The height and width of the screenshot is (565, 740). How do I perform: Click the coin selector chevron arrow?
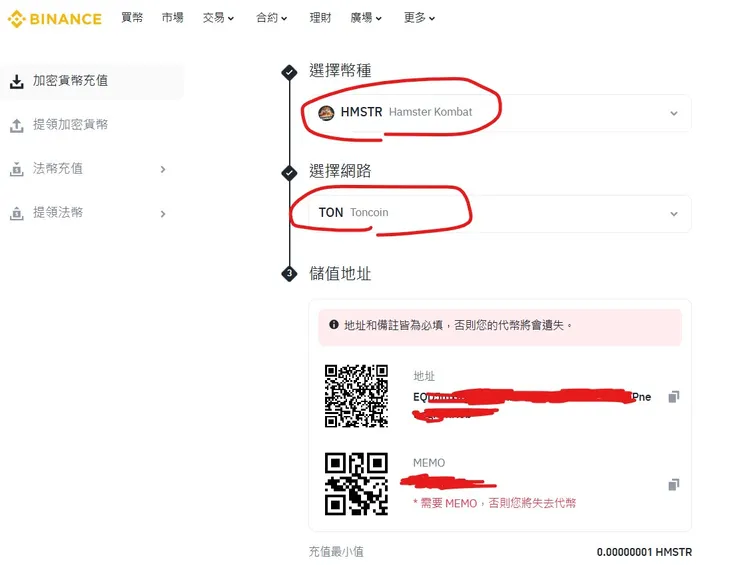pyautogui.click(x=674, y=113)
